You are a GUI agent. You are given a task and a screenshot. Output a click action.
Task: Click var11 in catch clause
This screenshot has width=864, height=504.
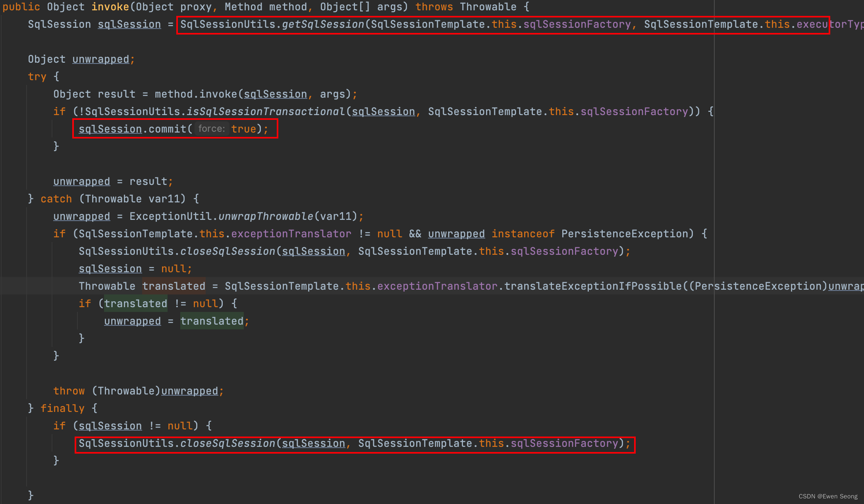click(164, 199)
